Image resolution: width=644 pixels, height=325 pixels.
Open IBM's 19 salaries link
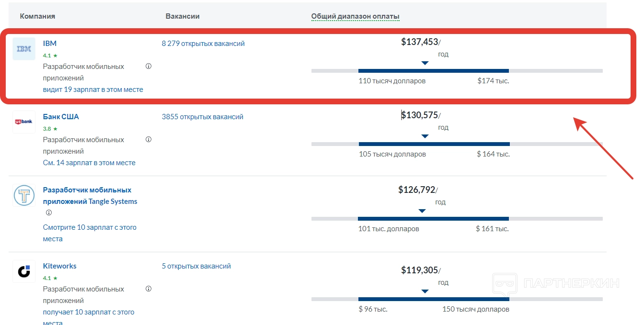tap(93, 90)
